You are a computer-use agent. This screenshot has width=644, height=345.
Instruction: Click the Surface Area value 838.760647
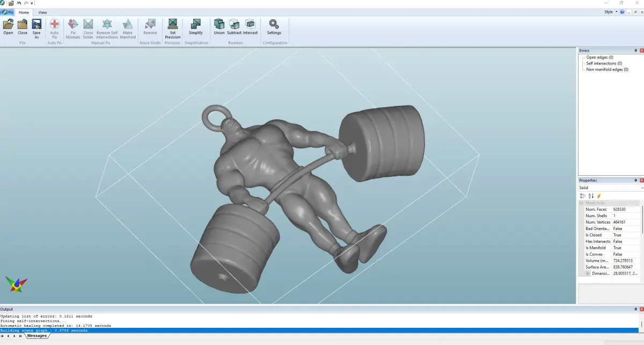click(x=623, y=267)
